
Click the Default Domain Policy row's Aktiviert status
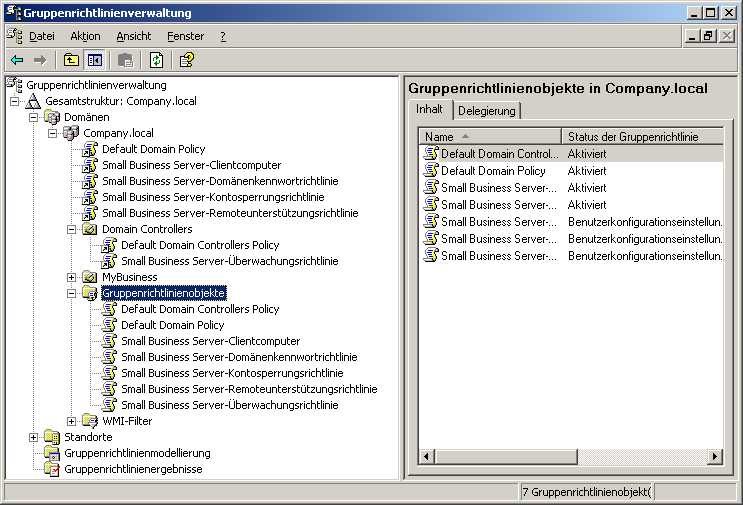(587, 171)
